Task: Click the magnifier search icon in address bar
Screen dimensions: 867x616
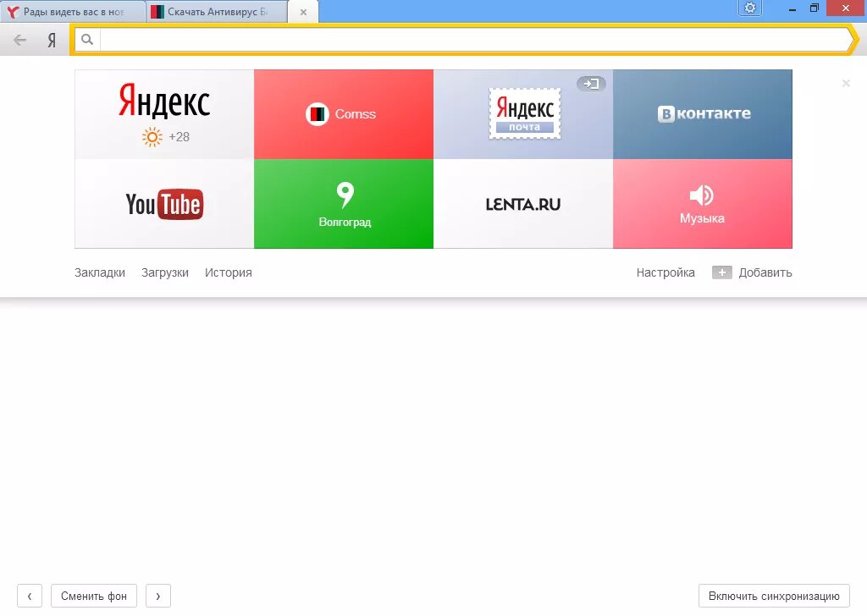Action: tap(87, 39)
